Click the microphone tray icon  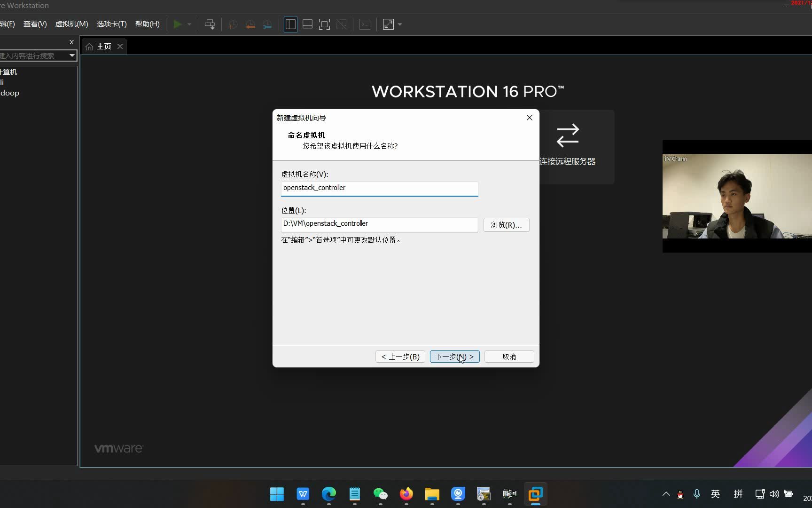coord(697,494)
